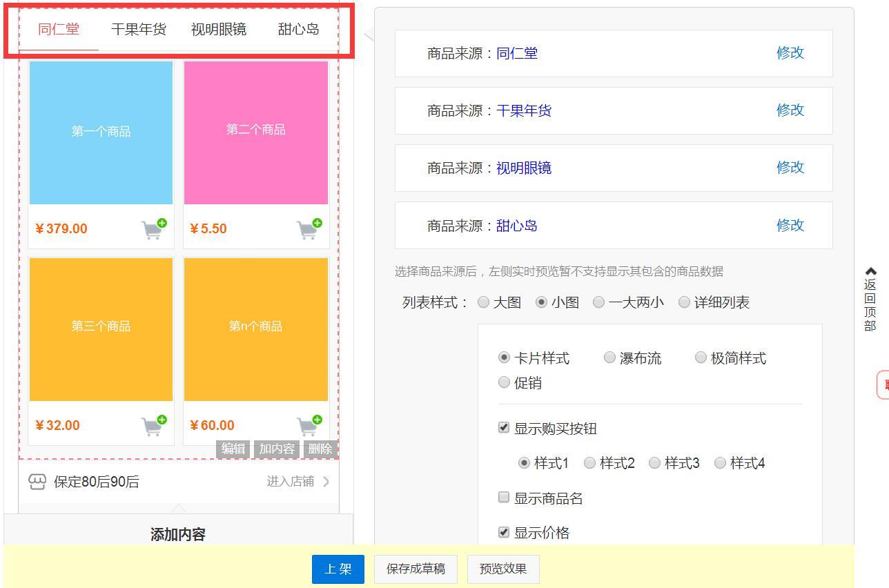Click 修改 for source 视明眼镜

[x=790, y=167]
